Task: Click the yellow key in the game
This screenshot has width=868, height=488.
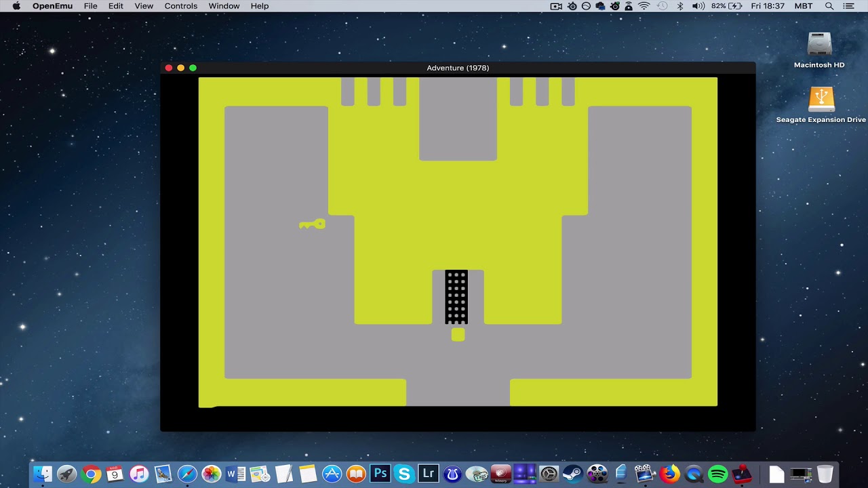Action: point(312,224)
